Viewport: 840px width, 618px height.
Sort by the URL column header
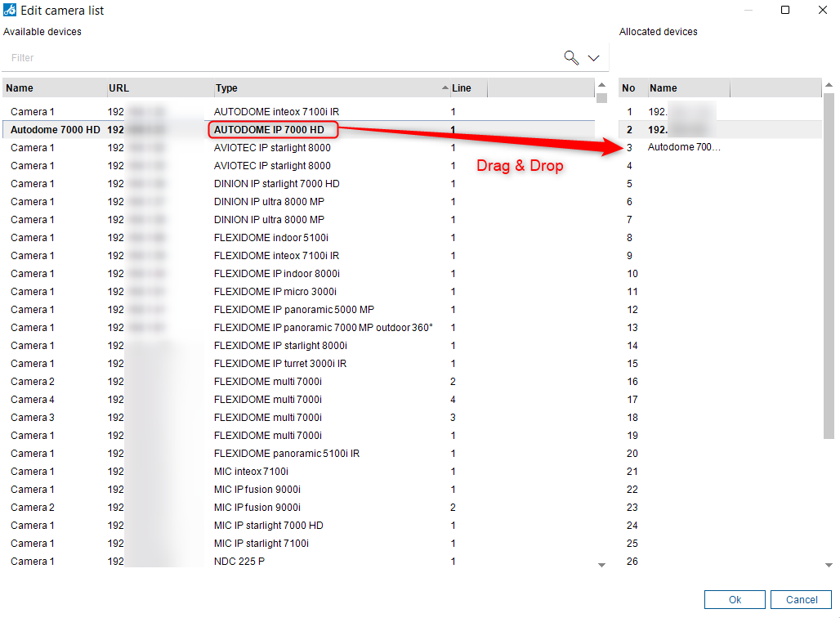click(160, 88)
